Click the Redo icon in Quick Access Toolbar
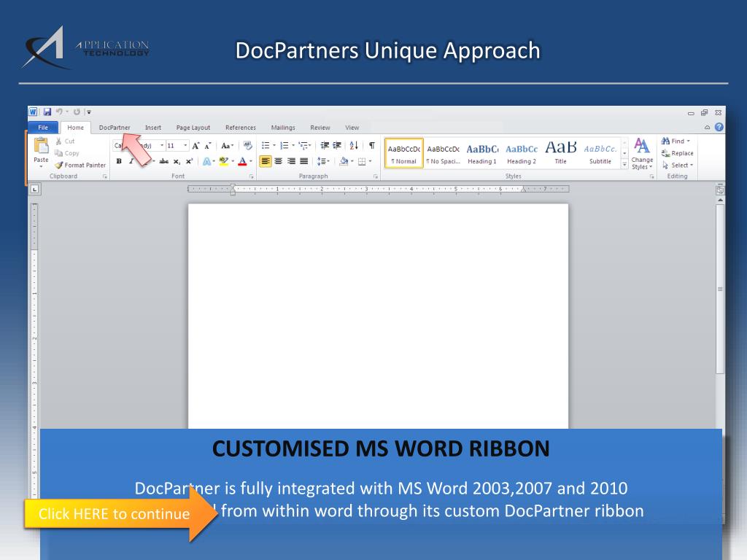Image resolution: width=747 pixels, height=560 pixels. tap(77, 112)
